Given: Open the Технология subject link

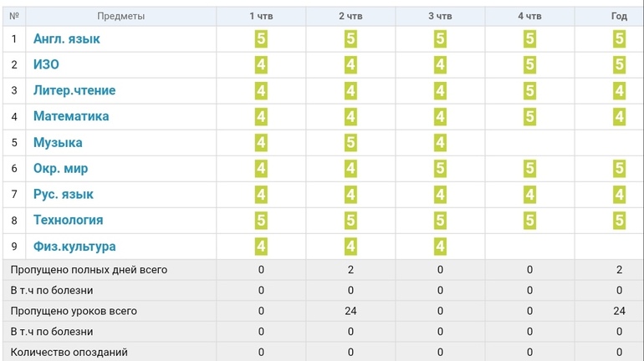Looking at the screenshot, I should 69,220.
